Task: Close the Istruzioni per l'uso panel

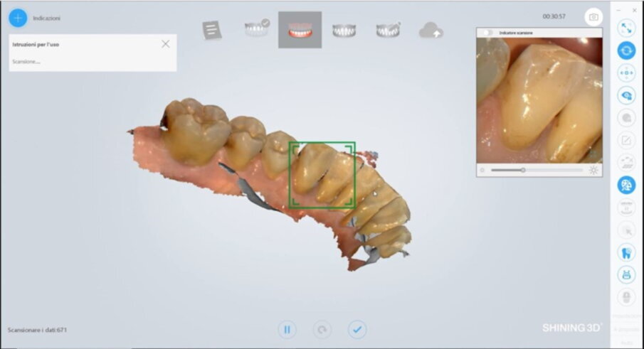Action: (x=166, y=44)
